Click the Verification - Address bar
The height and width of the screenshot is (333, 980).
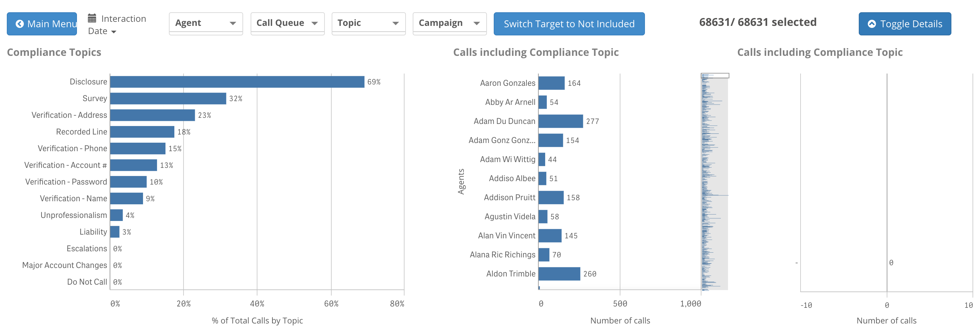pos(152,115)
